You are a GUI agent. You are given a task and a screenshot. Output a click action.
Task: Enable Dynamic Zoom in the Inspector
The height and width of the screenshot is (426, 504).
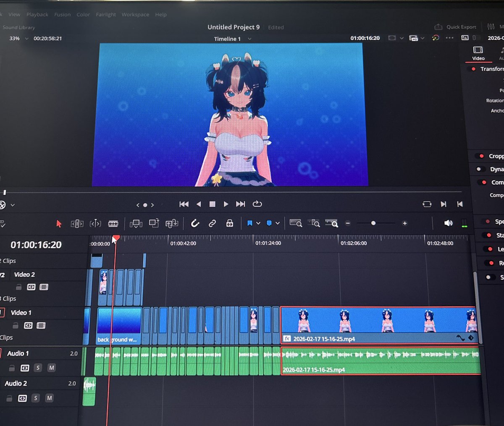[478, 169]
